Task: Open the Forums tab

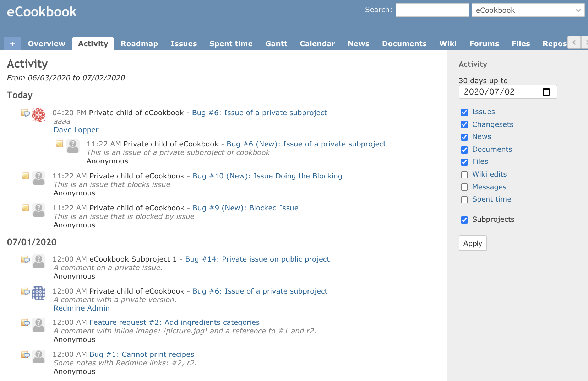Action: (x=484, y=43)
